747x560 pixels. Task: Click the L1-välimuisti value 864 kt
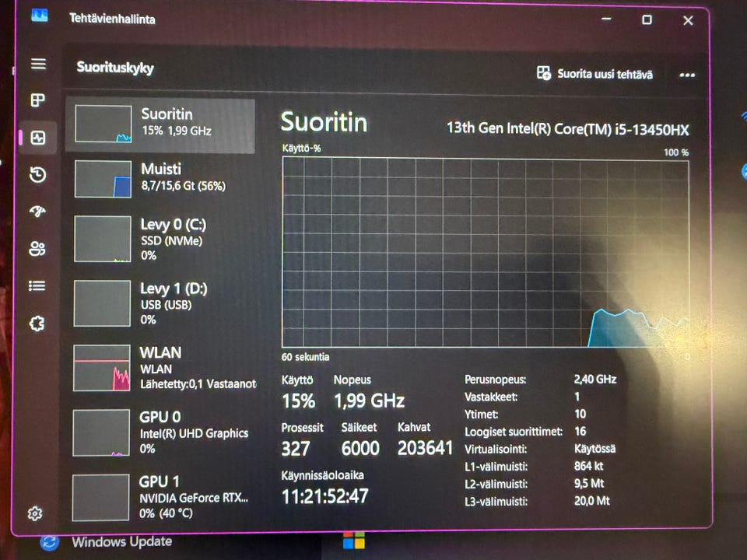[x=588, y=466]
